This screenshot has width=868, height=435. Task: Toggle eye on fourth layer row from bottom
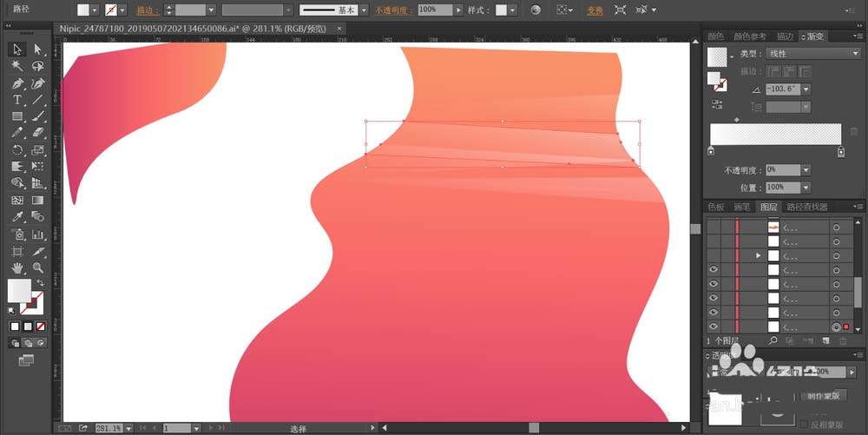click(713, 284)
